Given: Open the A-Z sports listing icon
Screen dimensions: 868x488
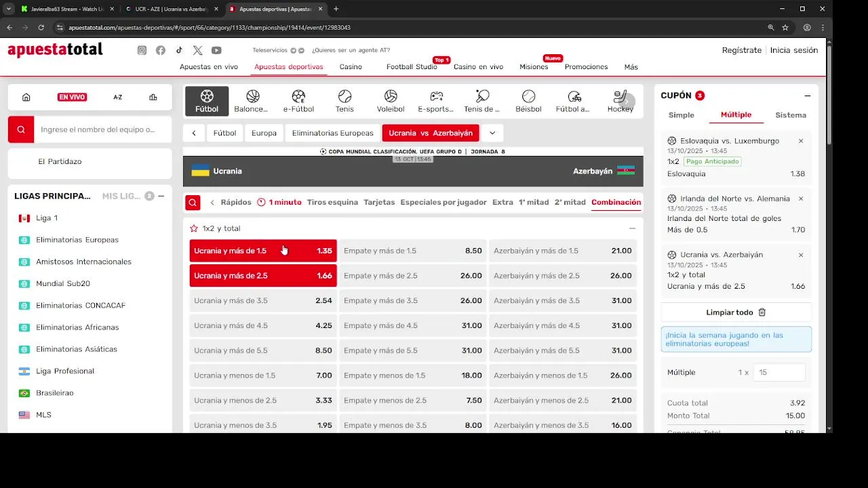Looking at the screenshot, I should click(x=118, y=97).
